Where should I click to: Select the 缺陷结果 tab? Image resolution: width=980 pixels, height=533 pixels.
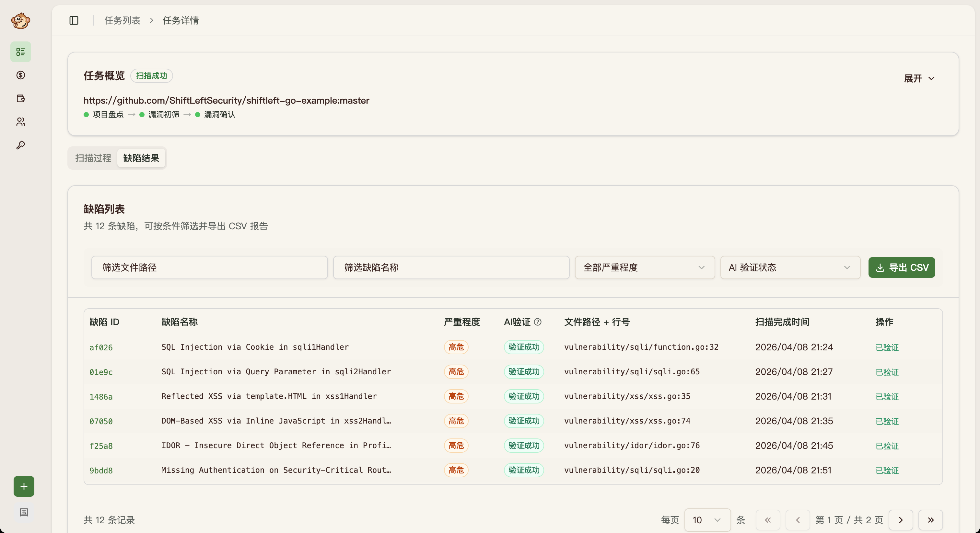141,158
